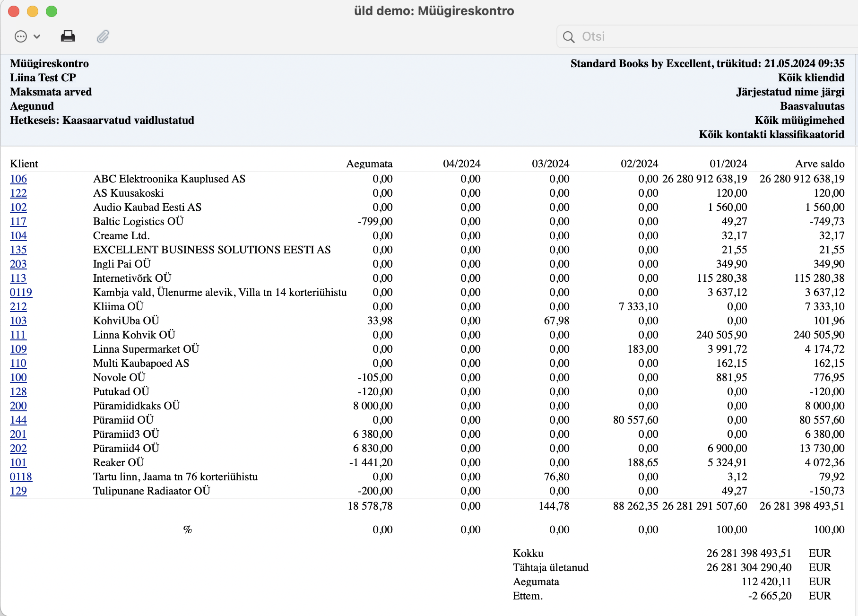The width and height of the screenshot is (858, 616).
Task: Select the 18 578,78 total value
Action: coord(370,506)
